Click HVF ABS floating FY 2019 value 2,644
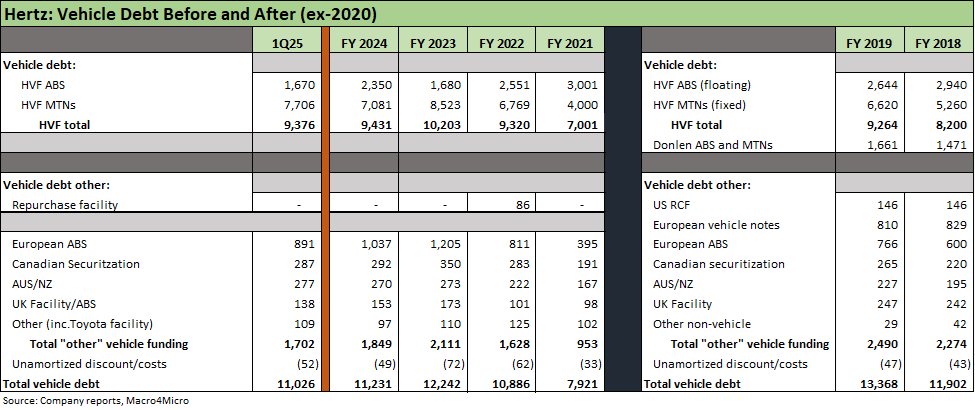This screenshot has height=410, width=975. point(883,85)
